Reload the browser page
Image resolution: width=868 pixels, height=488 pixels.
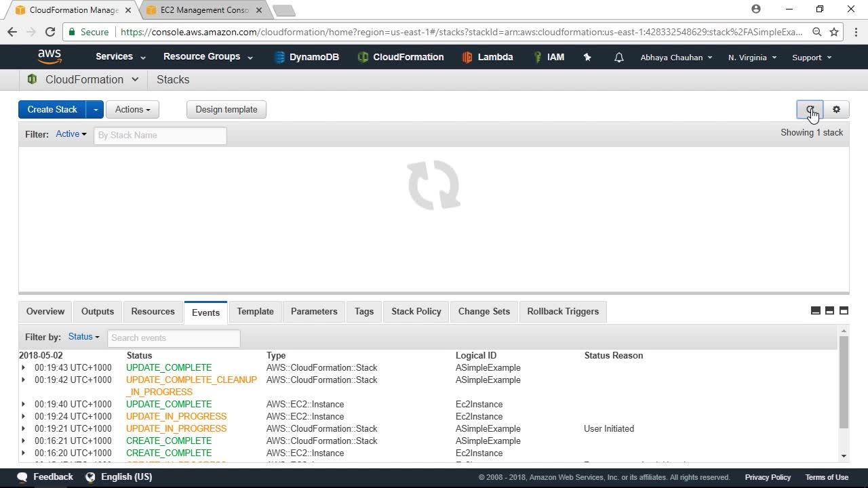click(x=50, y=32)
